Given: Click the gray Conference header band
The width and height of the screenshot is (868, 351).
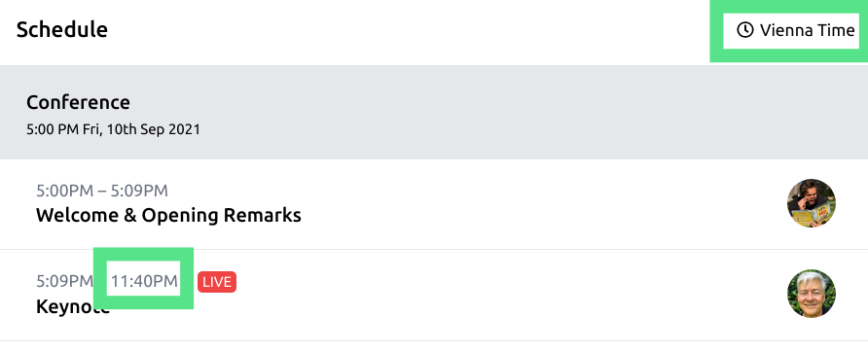Looking at the screenshot, I should point(434,113).
